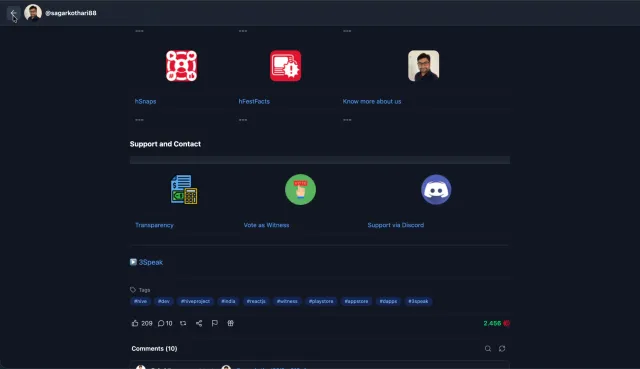Open the Transparency calculator icon
Image resolution: width=640 pixels, height=369 pixels.
[184, 189]
